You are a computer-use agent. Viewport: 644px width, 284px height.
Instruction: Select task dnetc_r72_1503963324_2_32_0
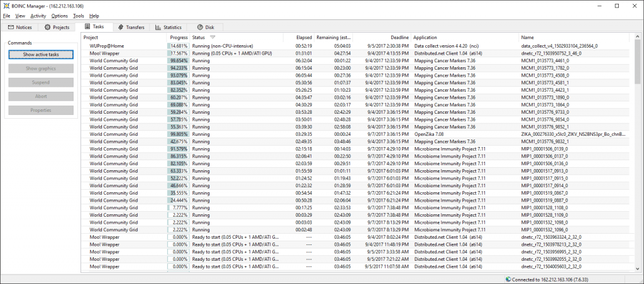pyautogui.click(x=355, y=238)
